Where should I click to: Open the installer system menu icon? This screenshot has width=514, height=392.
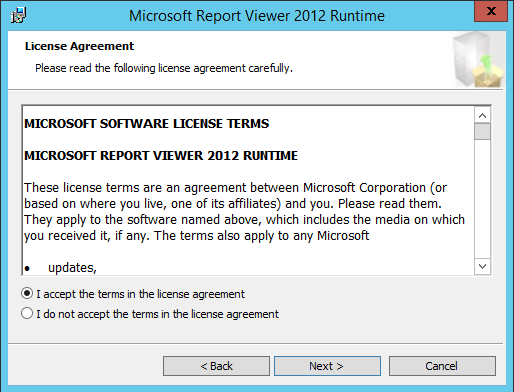(x=18, y=15)
